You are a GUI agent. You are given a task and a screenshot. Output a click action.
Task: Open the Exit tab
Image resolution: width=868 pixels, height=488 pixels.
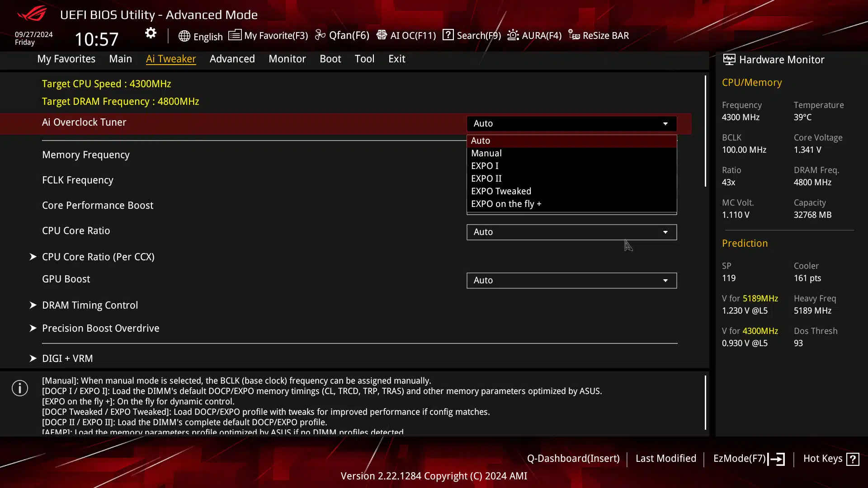coord(396,59)
